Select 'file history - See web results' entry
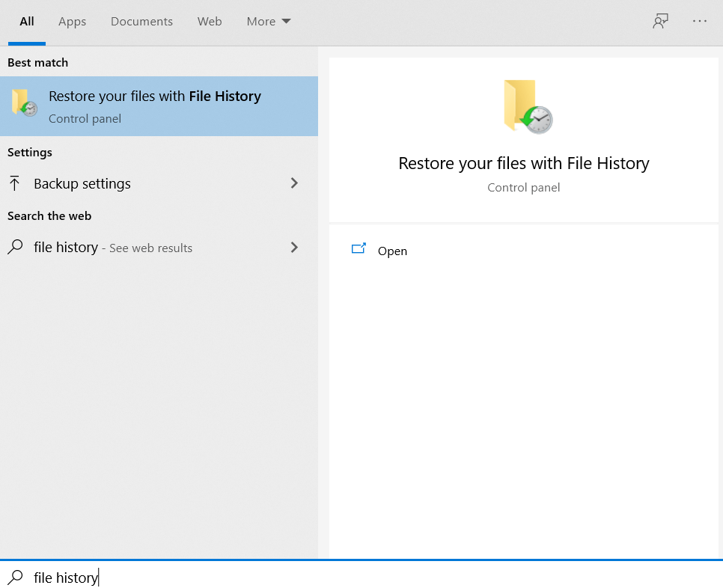Image resolution: width=723 pixels, height=588 pixels. click(112, 248)
